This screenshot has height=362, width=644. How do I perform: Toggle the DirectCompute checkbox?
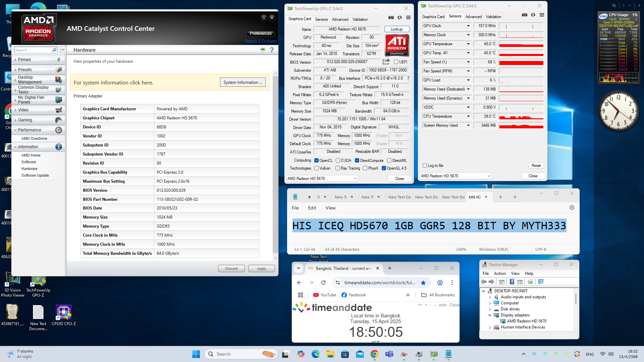pyautogui.click(x=357, y=161)
